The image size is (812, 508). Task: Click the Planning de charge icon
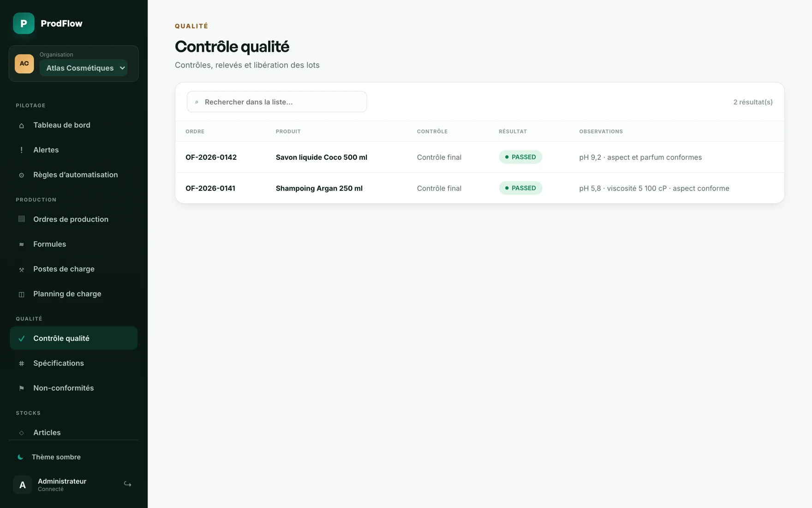point(21,294)
